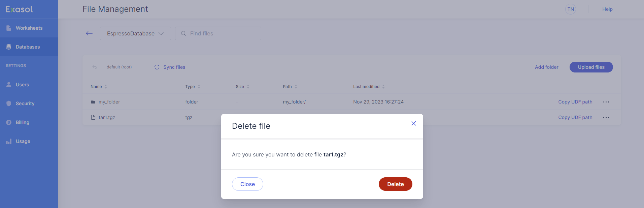Go to Security settings in sidebar
Image resolution: width=644 pixels, height=208 pixels.
25,103
